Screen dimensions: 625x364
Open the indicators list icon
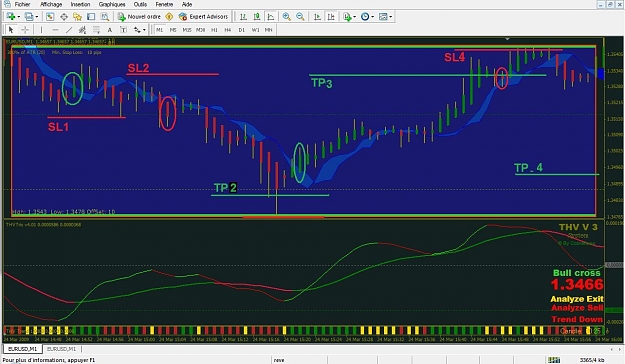coord(347,17)
